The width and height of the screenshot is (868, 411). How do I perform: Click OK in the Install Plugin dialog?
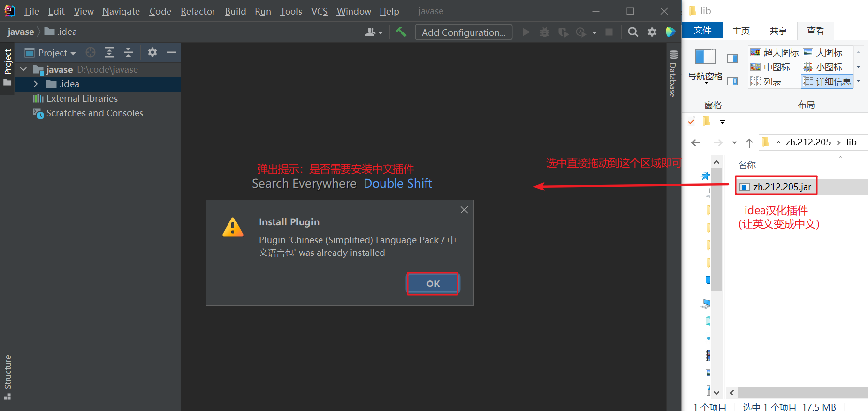433,284
